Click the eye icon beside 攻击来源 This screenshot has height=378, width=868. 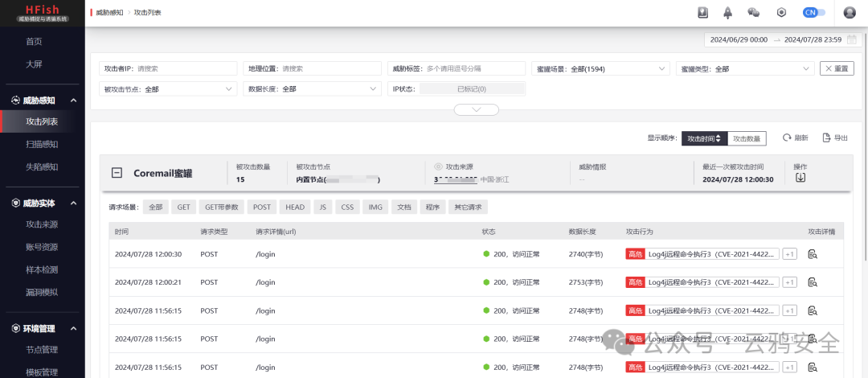point(439,166)
